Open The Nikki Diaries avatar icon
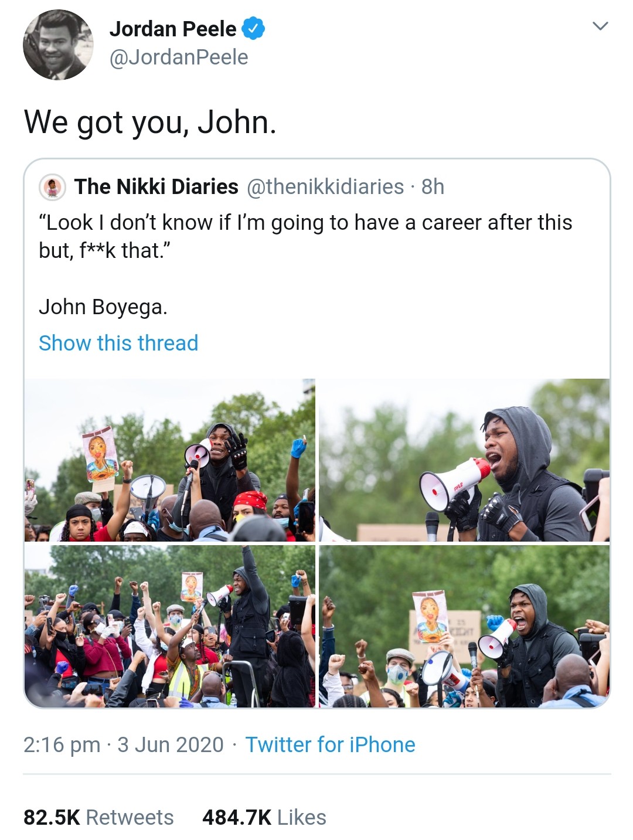 52,187
